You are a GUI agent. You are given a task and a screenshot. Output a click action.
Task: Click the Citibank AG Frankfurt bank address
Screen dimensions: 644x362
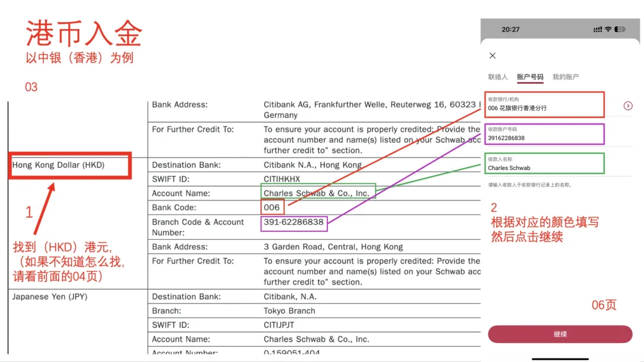point(371,110)
